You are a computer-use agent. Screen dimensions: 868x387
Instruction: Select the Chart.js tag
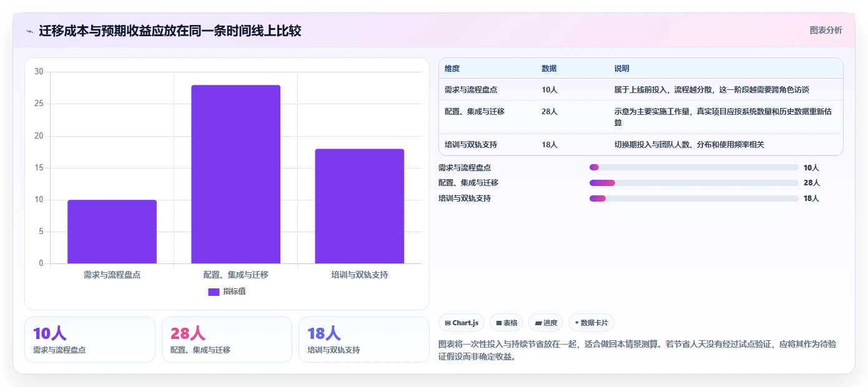[x=461, y=323]
